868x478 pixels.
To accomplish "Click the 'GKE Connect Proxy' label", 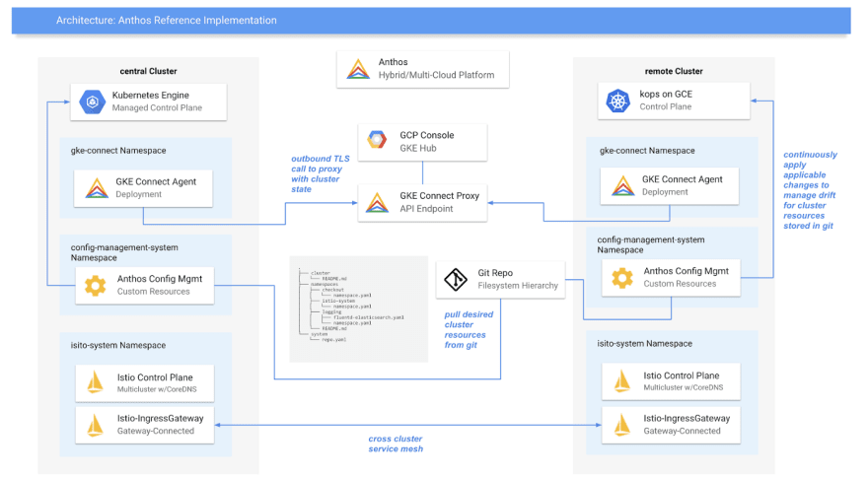I will (x=440, y=196).
